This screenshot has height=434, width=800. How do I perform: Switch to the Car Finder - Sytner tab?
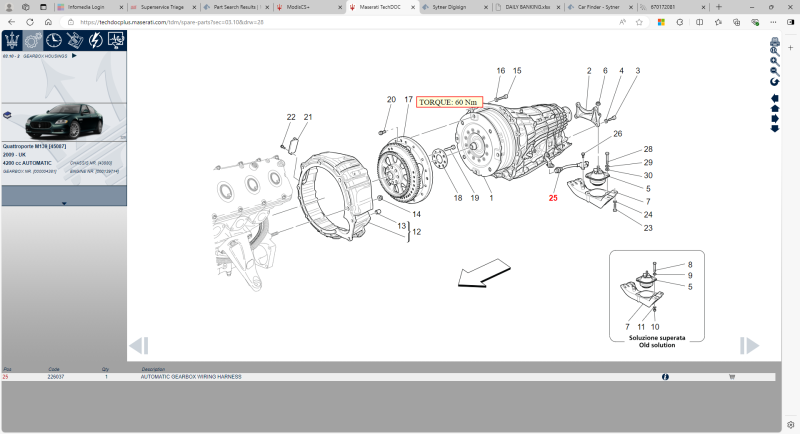(x=598, y=7)
